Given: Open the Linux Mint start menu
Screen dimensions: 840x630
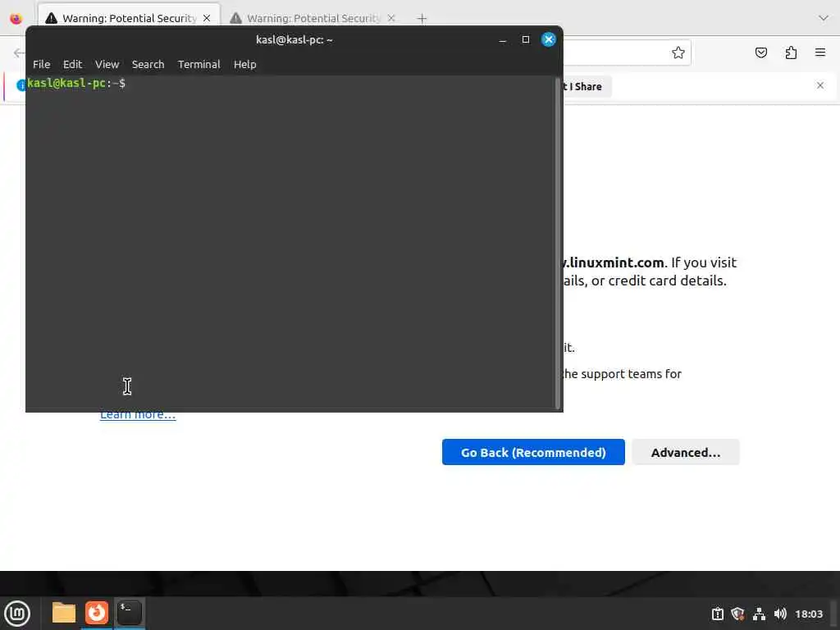Looking at the screenshot, I should [17, 613].
